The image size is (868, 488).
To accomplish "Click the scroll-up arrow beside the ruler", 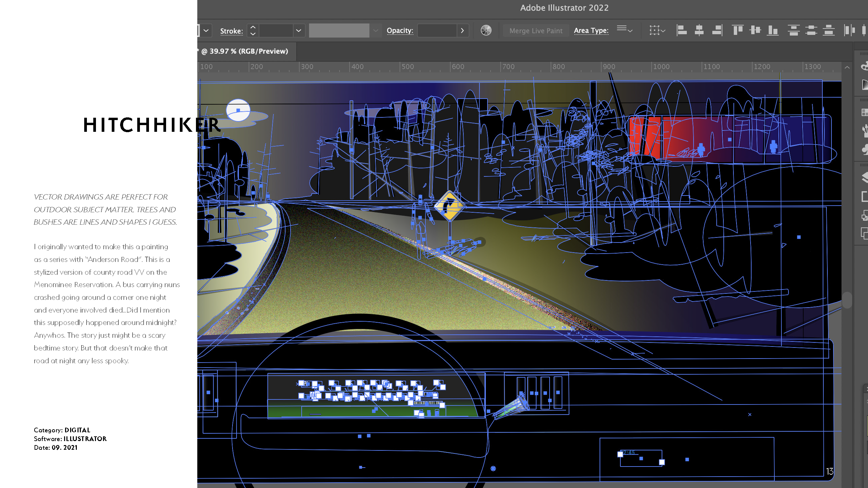I will pos(847,67).
